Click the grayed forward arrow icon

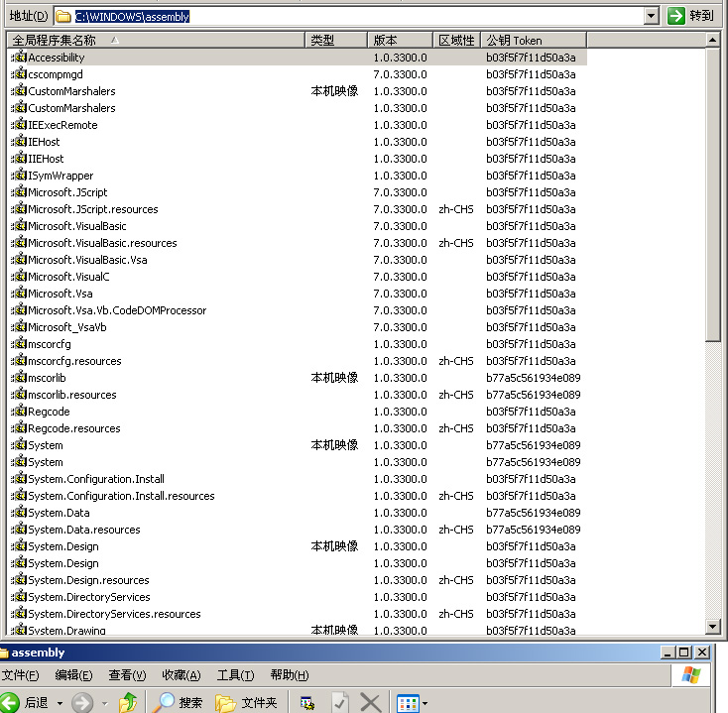coord(81,703)
